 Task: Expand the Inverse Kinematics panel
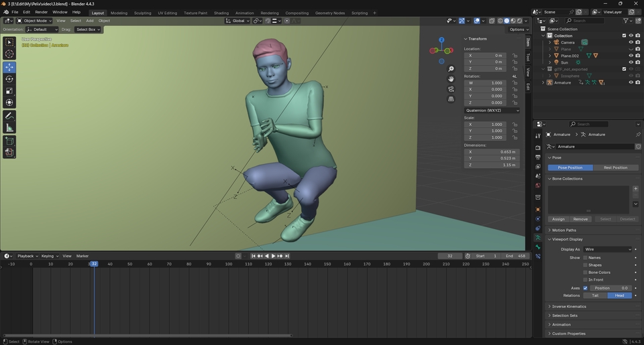tap(569, 306)
